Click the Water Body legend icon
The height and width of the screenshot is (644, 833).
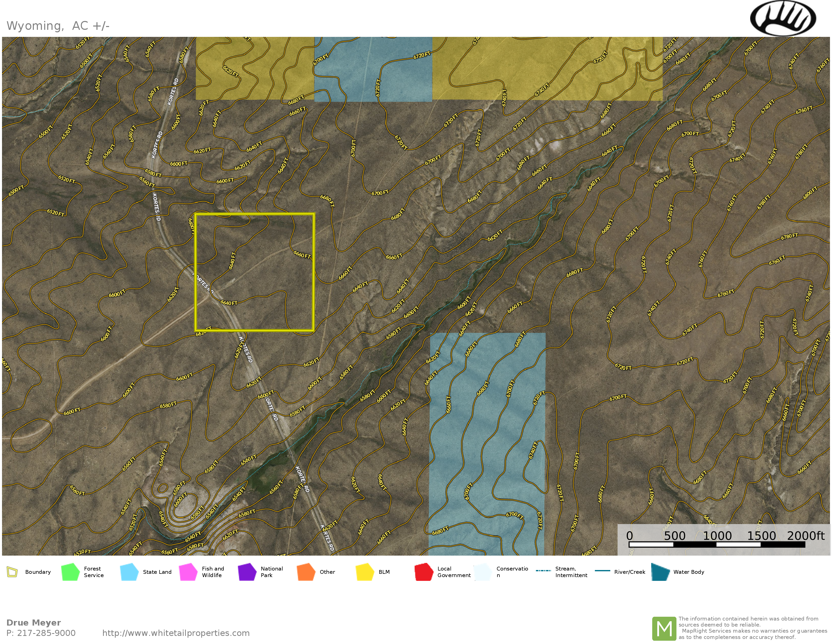click(x=661, y=572)
